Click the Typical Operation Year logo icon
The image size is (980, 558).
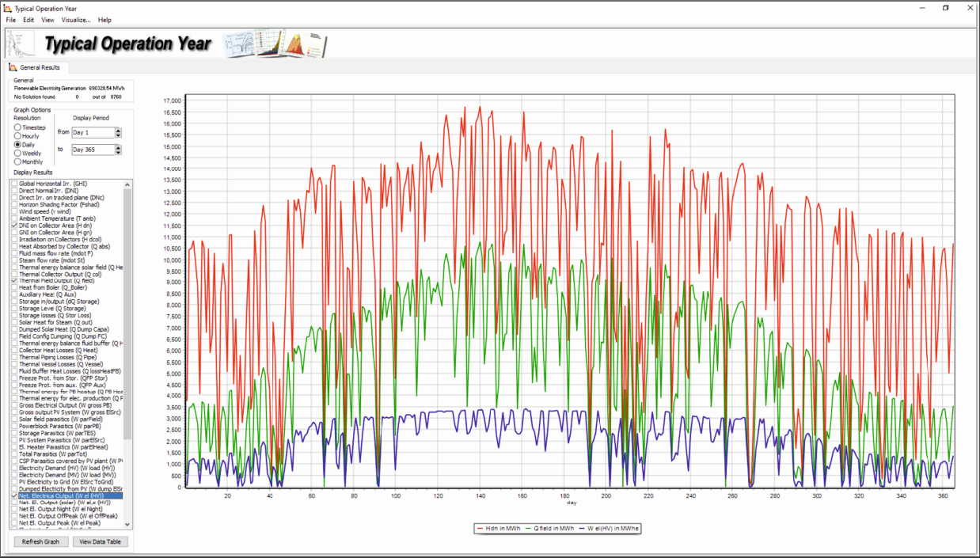click(17, 44)
